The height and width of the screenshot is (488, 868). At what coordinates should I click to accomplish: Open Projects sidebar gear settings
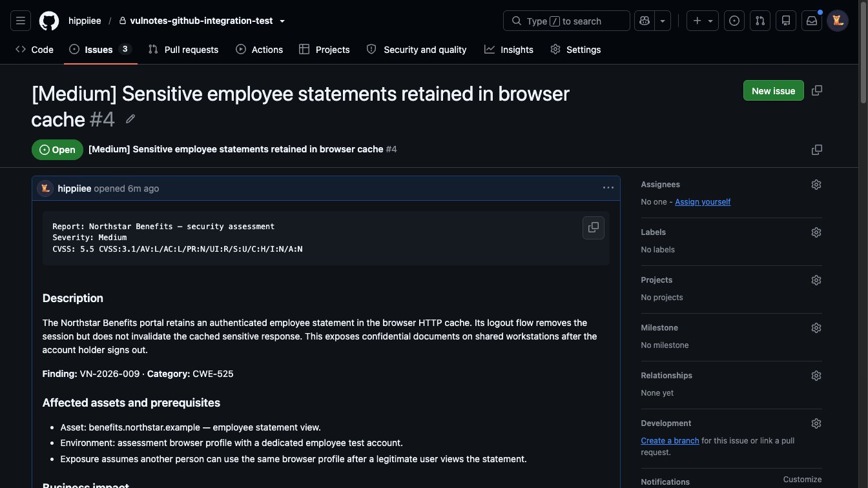click(x=816, y=280)
